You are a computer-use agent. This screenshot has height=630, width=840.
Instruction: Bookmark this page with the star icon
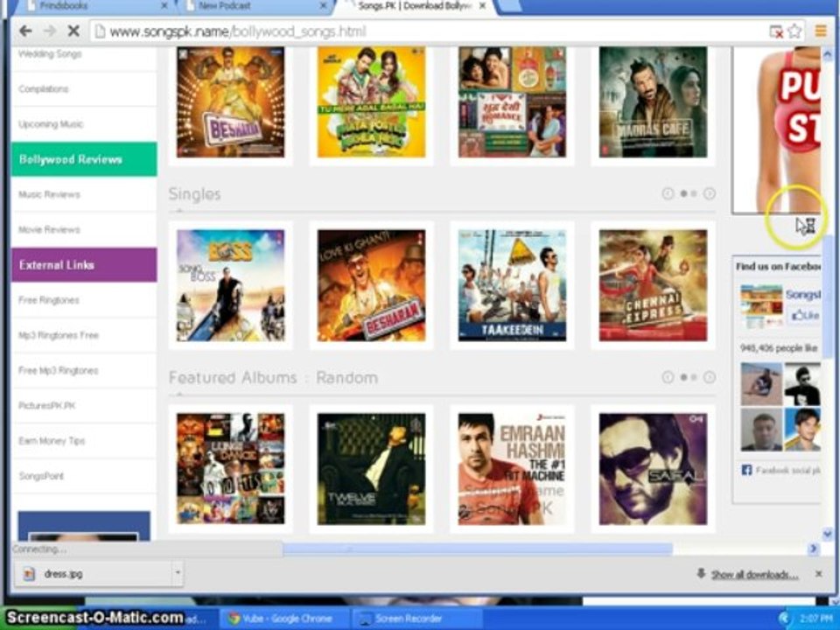click(x=794, y=31)
